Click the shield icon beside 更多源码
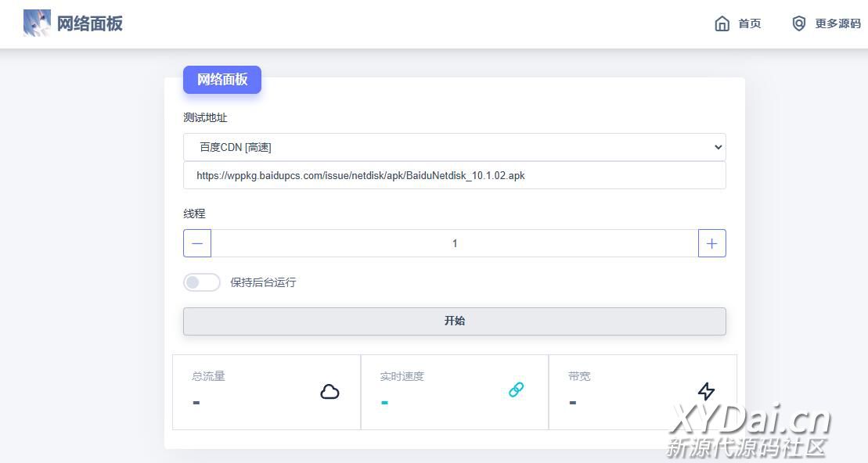 (x=798, y=24)
